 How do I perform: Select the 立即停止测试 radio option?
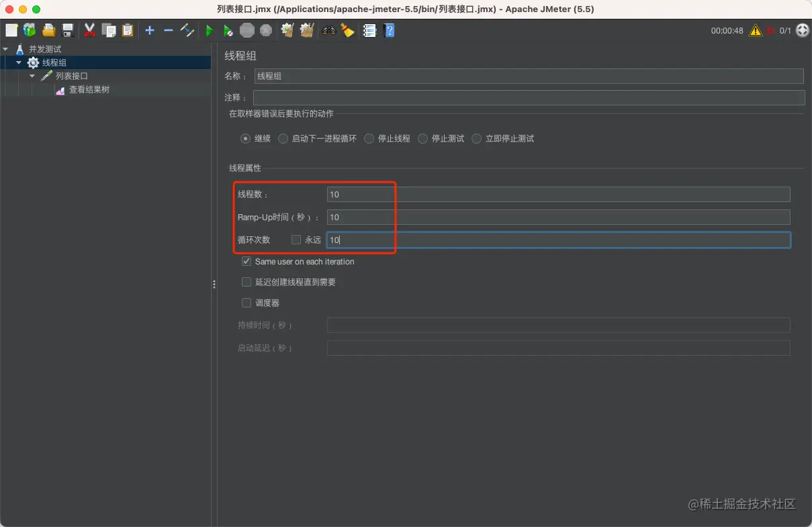click(x=477, y=138)
